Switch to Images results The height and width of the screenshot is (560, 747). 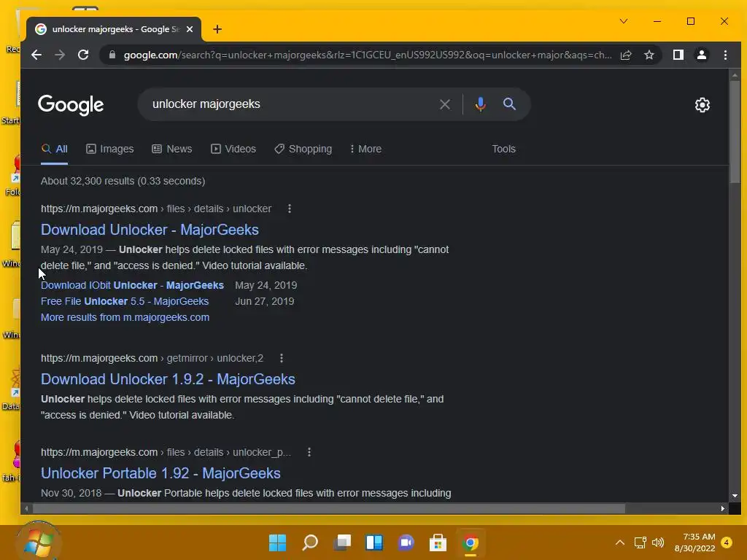tap(110, 149)
